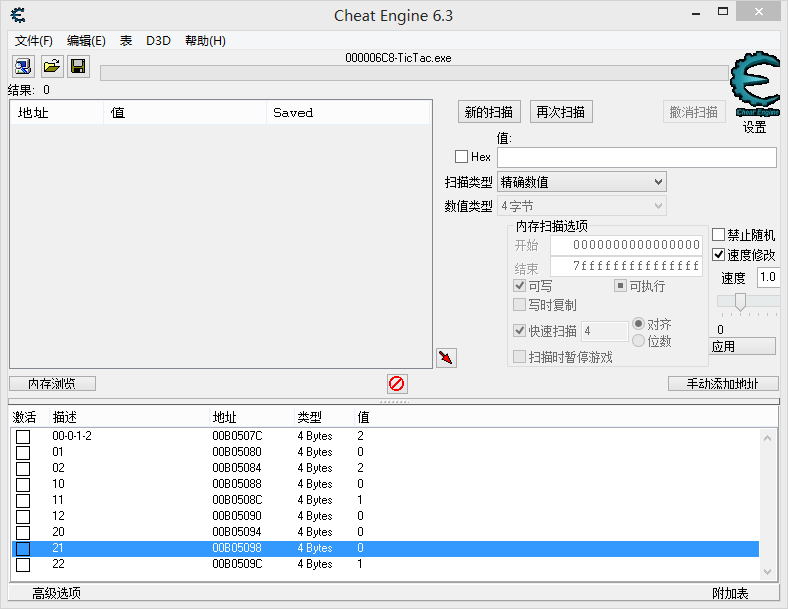Click the Saved column header
This screenshot has height=609, width=788.
[x=348, y=113]
